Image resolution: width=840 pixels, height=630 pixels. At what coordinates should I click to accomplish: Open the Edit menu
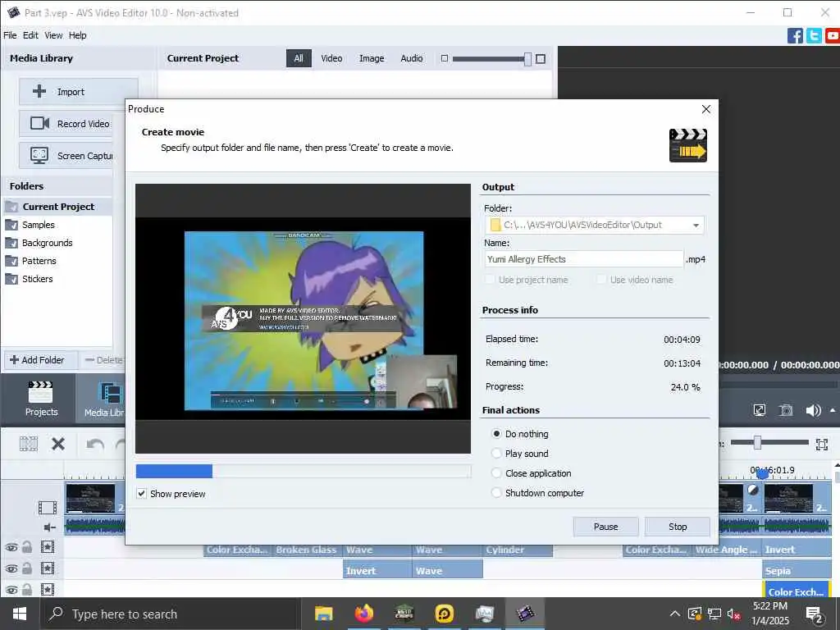click(30, 35)
